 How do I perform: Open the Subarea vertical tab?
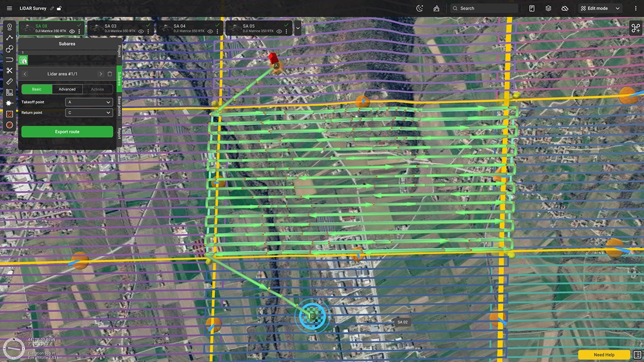[x=119, y=79]
